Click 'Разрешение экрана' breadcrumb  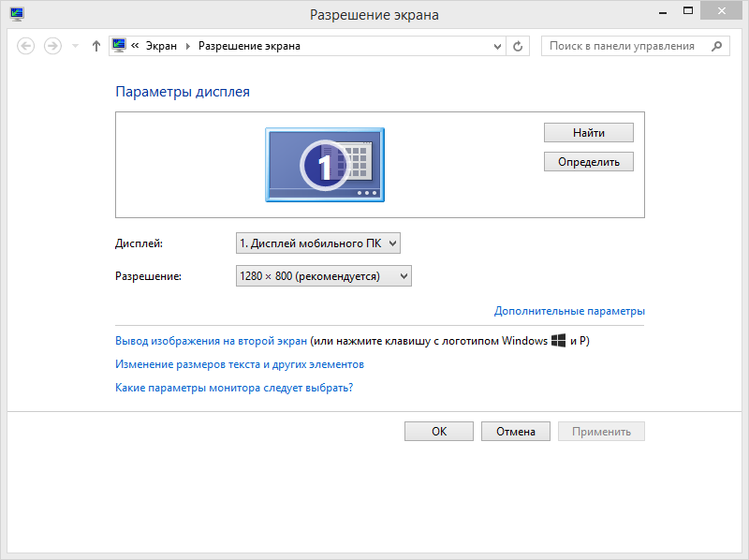tap(249, 46)
